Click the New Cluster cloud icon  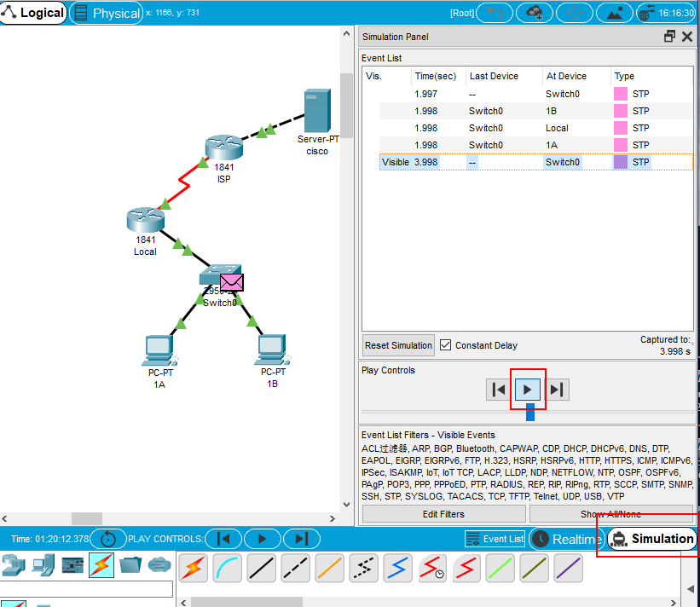pyautogui.click(x=535, y=13)
